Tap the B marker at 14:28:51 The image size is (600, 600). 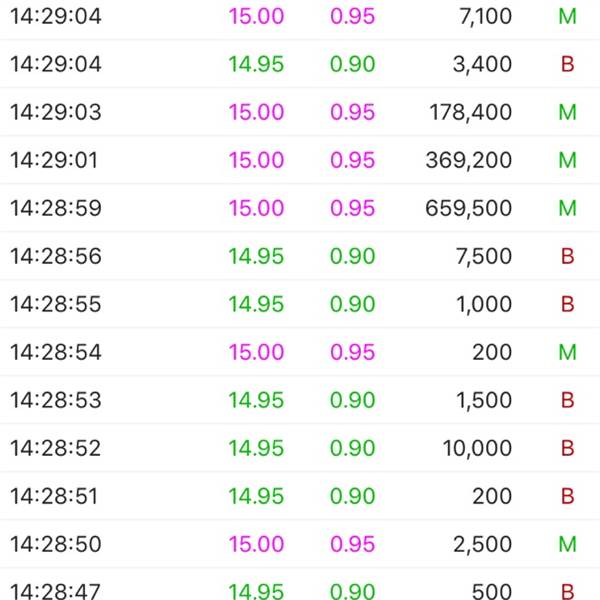pyautogui.click(x=567, y=496)
